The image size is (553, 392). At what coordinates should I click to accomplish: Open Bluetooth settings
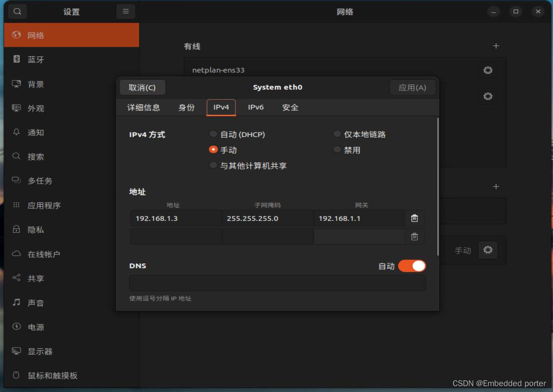pyautogui.click(x=71, y=60)
